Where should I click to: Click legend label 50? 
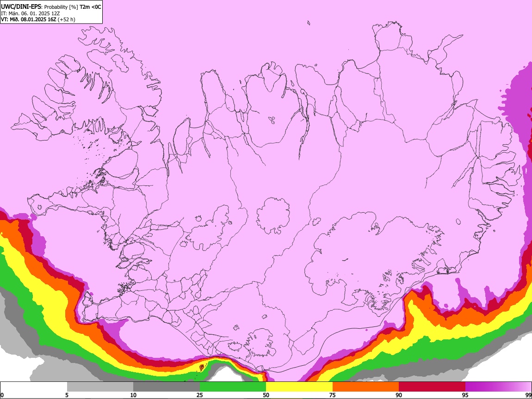tap(266, 395)
